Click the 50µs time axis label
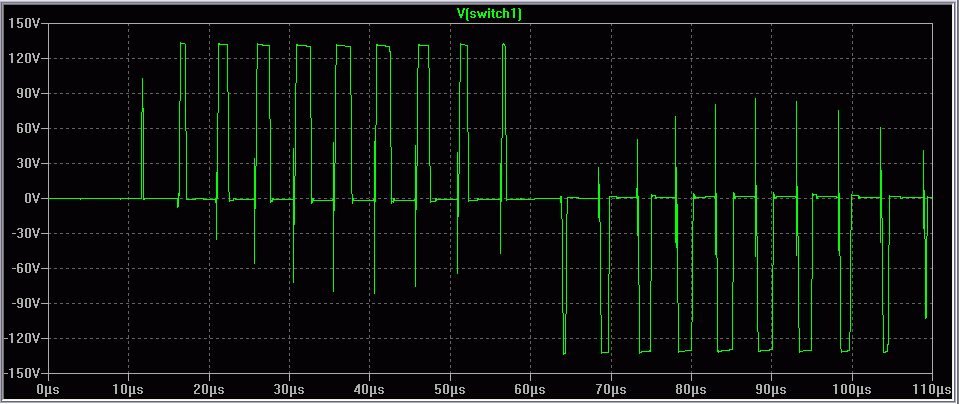The image size is (959, 404). (450, 389)
